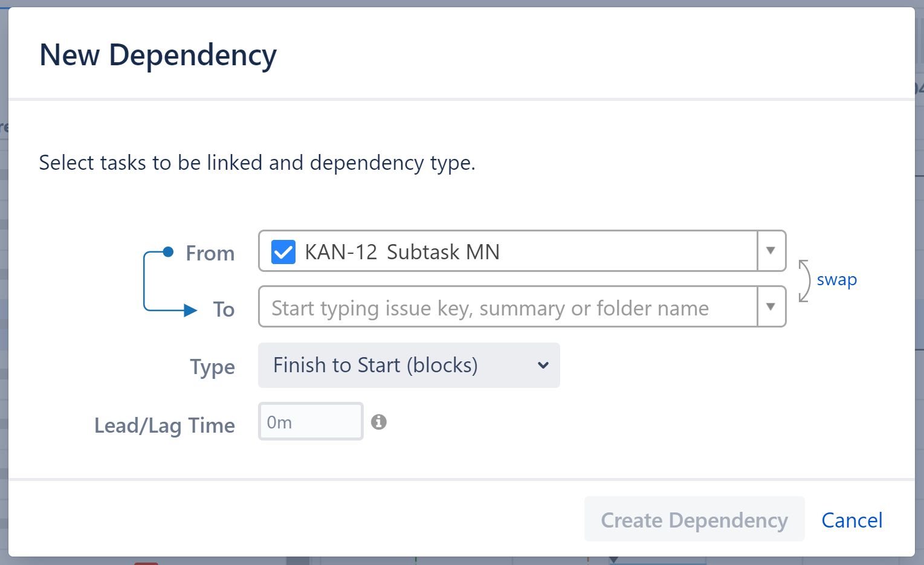This screenshot has height=565, width=924.
Task: Toggle the From task selection checkbox off
Action: click(x=283, y=251)
